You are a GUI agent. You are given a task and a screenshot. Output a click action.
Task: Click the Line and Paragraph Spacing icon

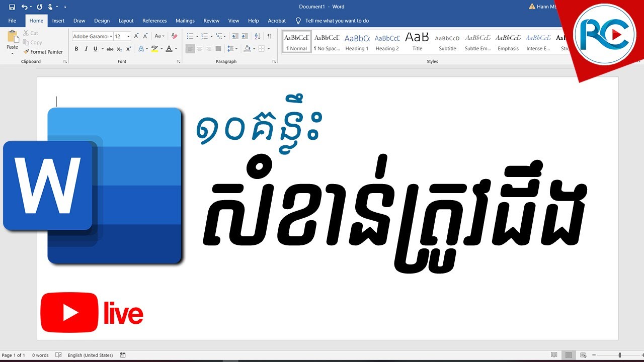coord(230,49)
